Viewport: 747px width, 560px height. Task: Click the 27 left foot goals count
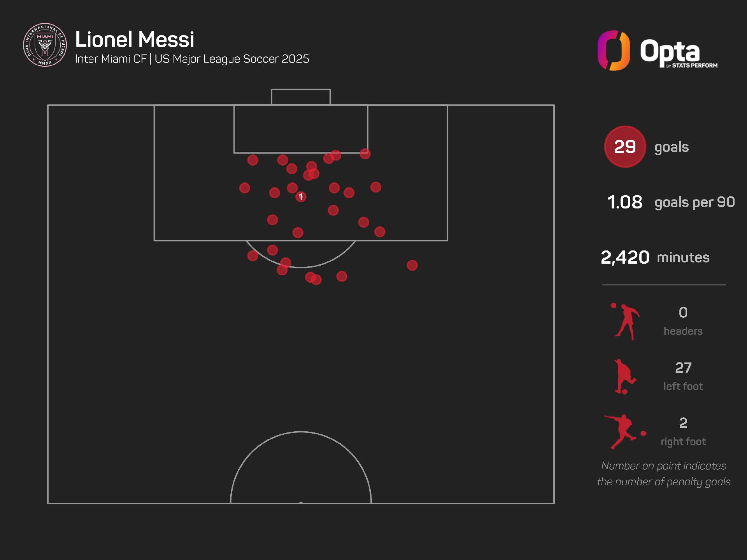(x=683, y=367)
